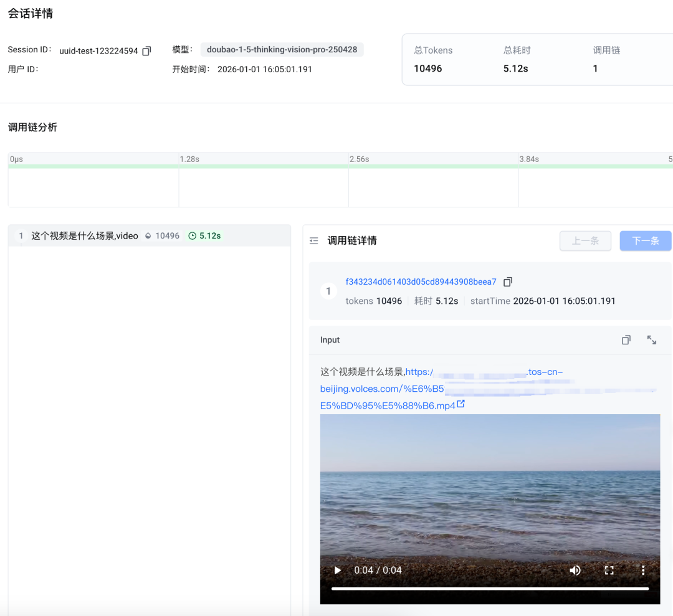Expand the Input panel to full view
Screen dimensions: 673x616
click(652, 339)
